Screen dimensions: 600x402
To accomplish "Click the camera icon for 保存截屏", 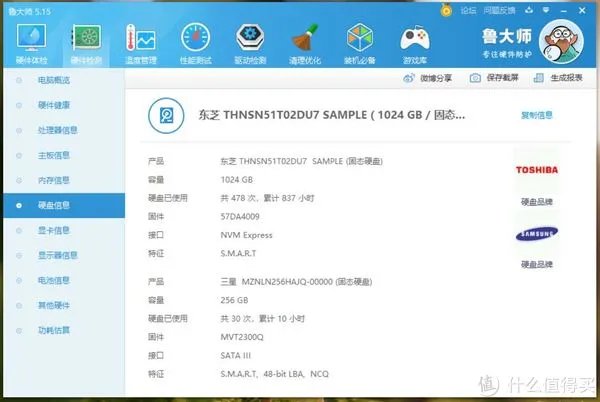I will [x=475, y=78].
